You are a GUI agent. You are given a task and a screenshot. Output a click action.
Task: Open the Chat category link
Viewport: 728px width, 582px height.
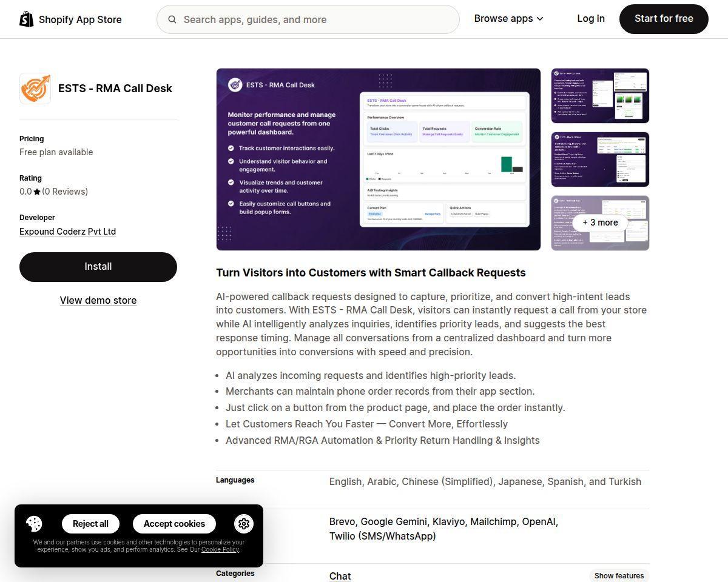340,576
